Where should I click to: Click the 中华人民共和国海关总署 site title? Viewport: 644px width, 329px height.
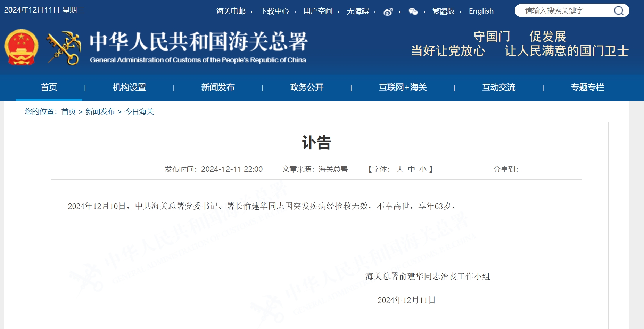(199, 41)
